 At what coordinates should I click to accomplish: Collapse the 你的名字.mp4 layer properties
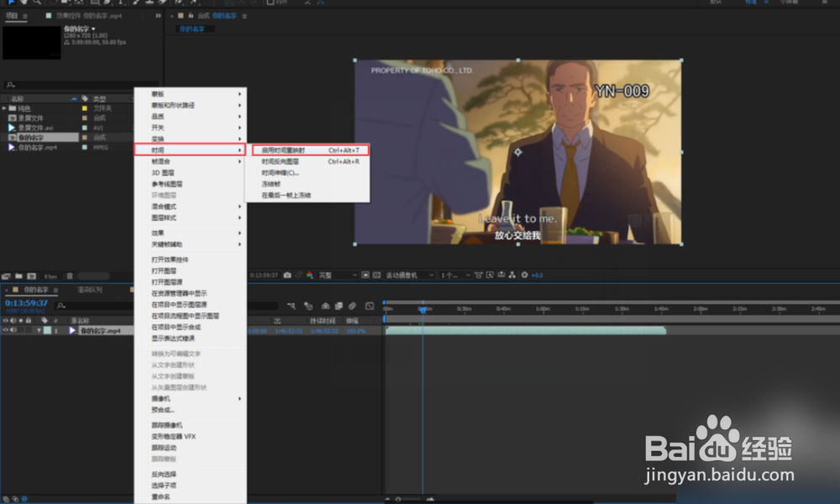click(x=39, y=330)
